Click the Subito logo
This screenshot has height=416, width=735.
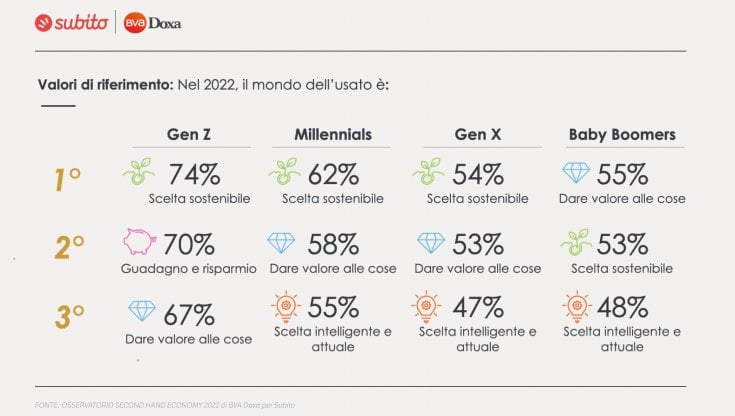coord(71,23)
